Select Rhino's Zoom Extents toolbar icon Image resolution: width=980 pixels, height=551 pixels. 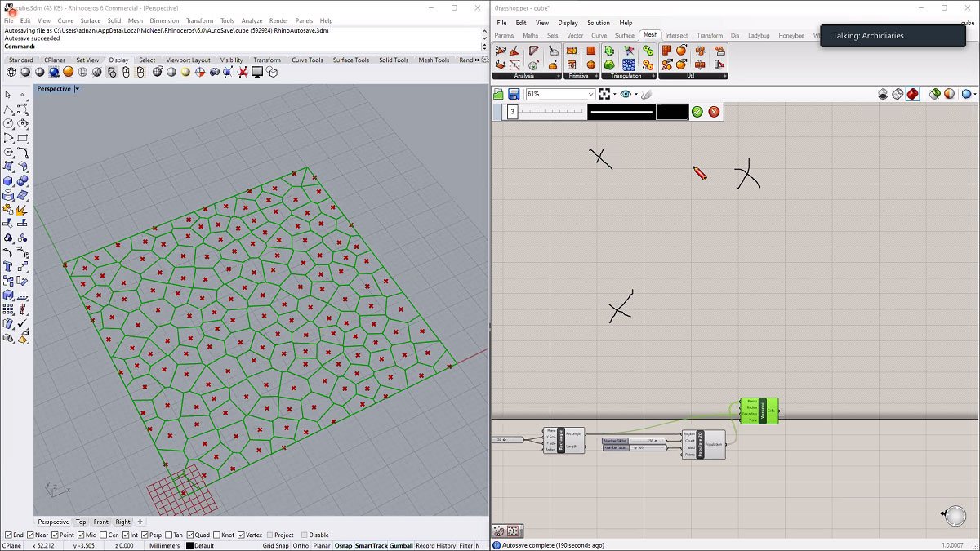pyautogui.click(x=157, y=73)
